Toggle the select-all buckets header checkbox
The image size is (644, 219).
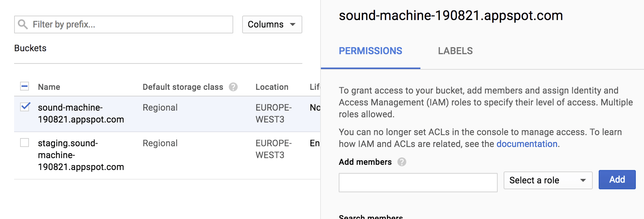25,86
